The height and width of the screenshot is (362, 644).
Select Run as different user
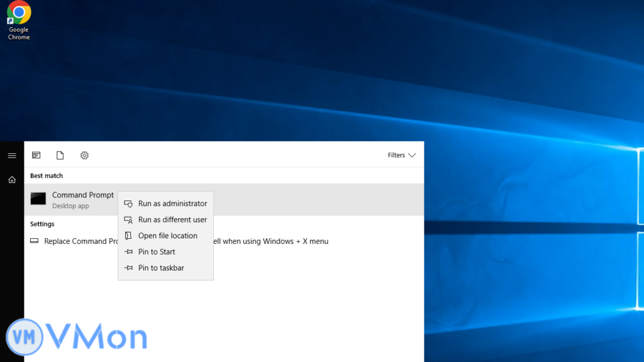point(172,220)
